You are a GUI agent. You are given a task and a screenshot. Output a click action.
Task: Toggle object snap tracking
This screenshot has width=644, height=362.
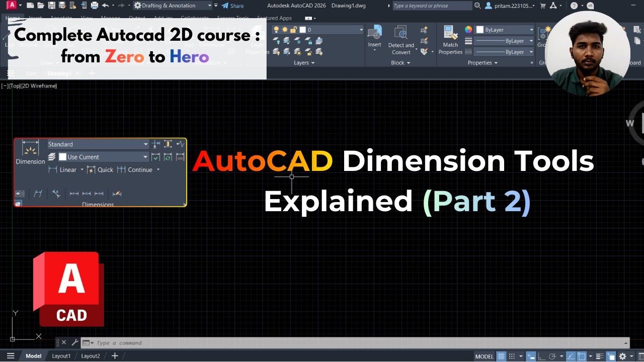[x=570, y=356]
